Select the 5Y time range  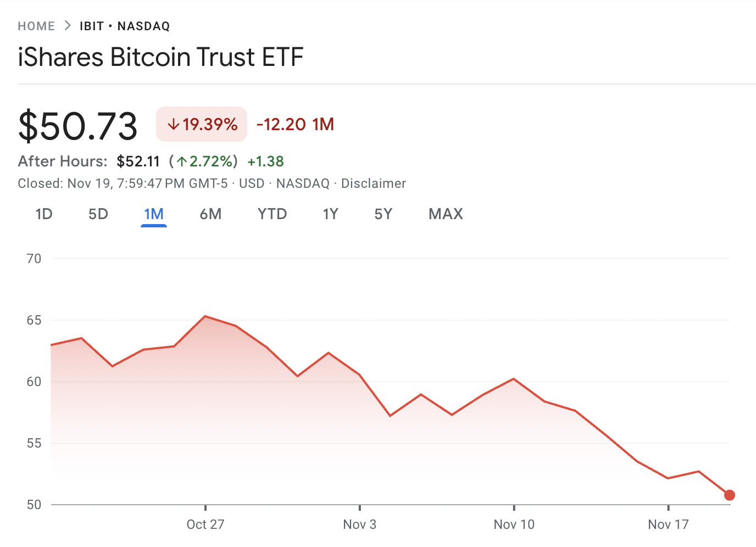(383, 214)
